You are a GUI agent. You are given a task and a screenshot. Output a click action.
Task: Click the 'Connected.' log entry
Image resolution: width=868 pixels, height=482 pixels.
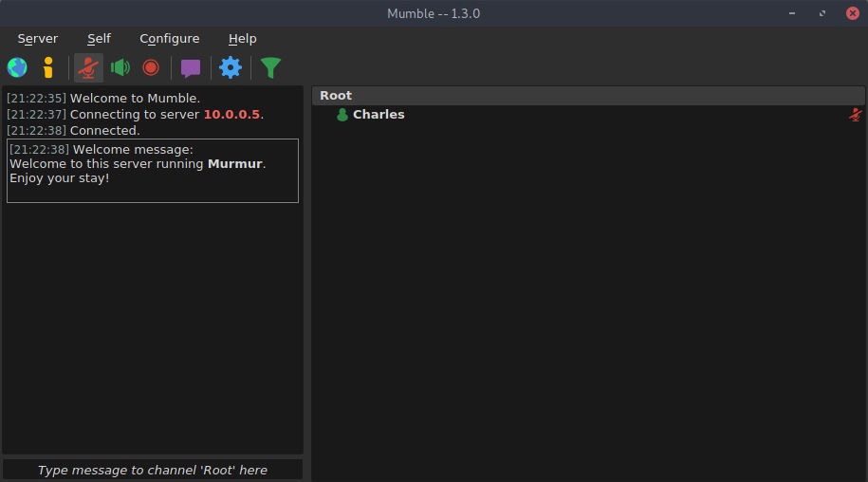coord(74,131)
